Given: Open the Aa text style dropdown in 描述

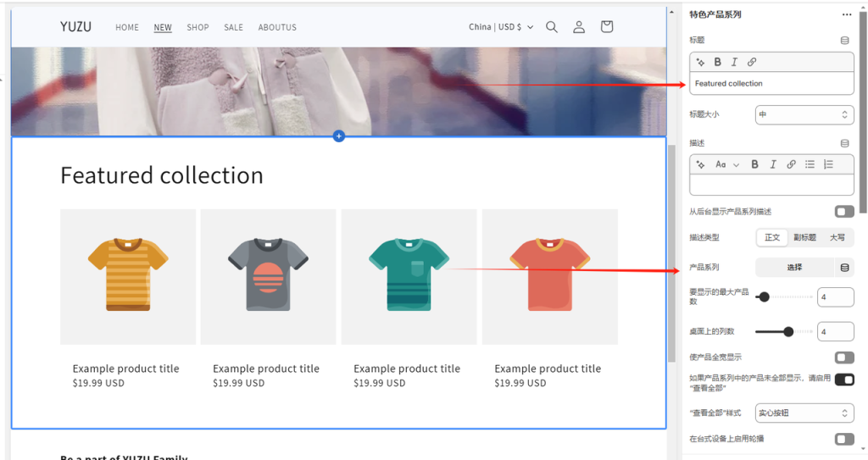Looking at the screenshot, I should [726, 164].
